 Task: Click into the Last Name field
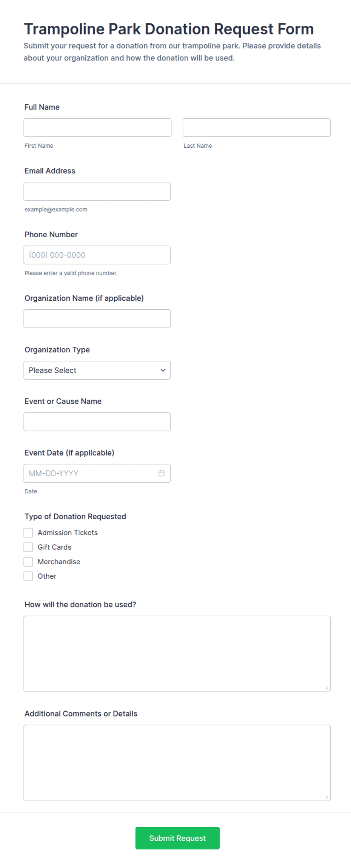tap(257, 128)
